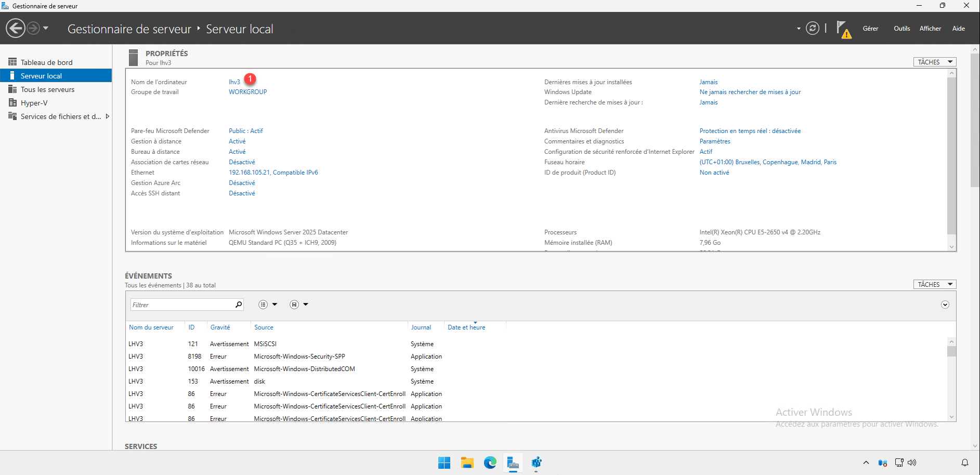Refresh Server Manager with the refresh icon

(x=812, y=28)
